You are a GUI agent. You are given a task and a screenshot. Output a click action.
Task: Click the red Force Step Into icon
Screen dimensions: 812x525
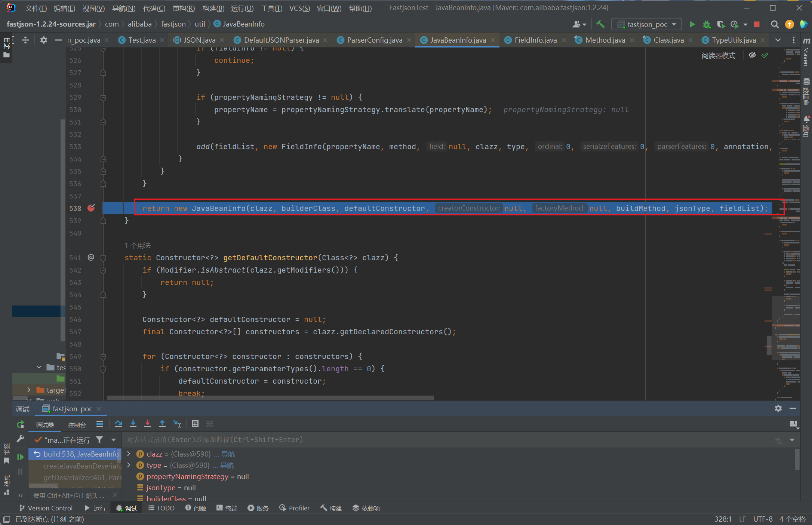[148, 424]
